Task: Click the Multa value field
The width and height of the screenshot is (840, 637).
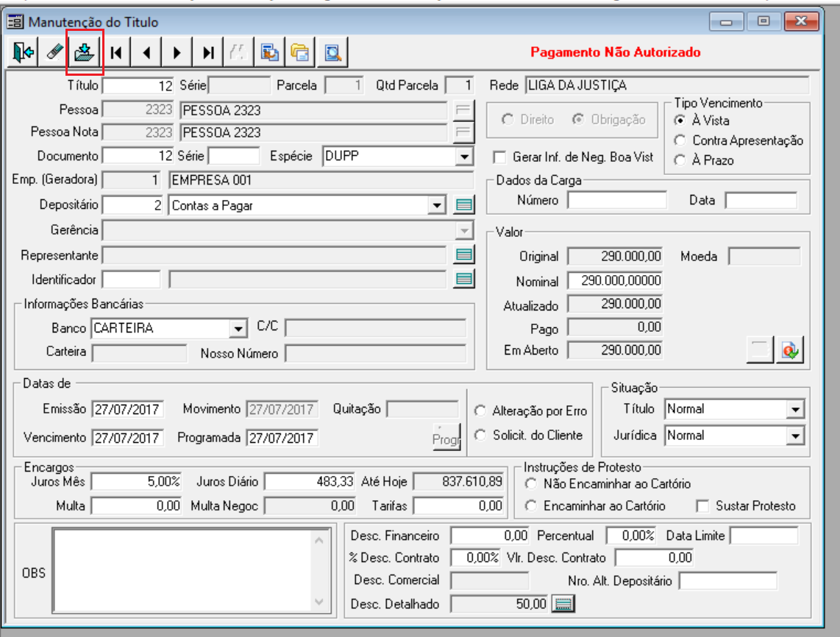Action: (x=137, y=506)
